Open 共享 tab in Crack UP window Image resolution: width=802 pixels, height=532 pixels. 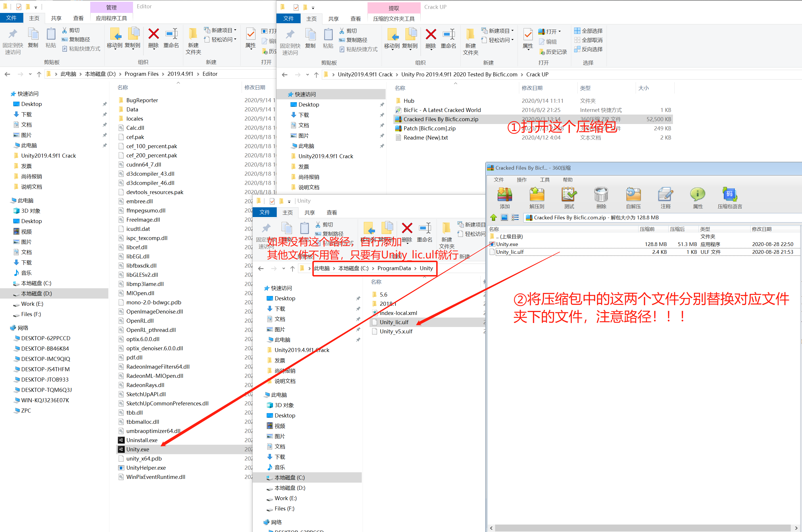point(333,19)
